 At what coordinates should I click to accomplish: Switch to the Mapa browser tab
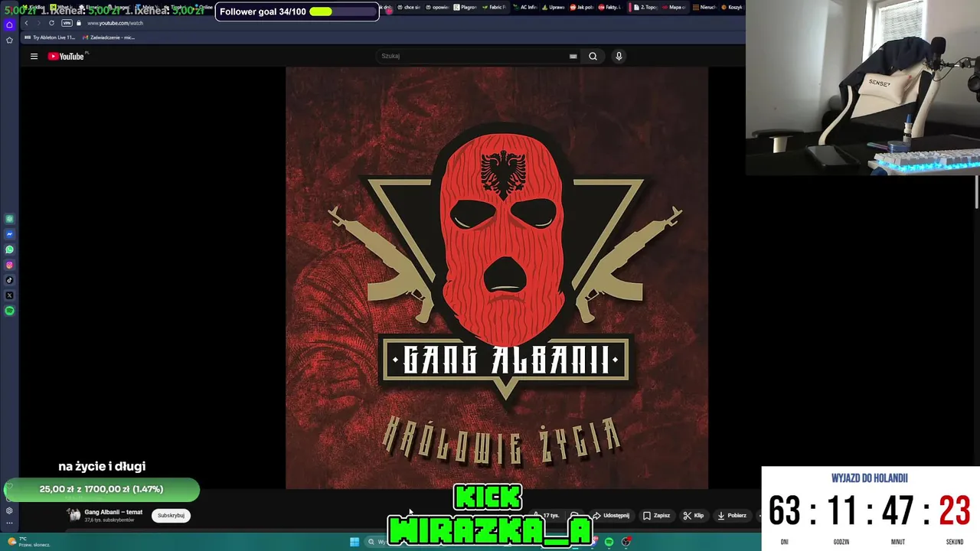tap(675, 7)
